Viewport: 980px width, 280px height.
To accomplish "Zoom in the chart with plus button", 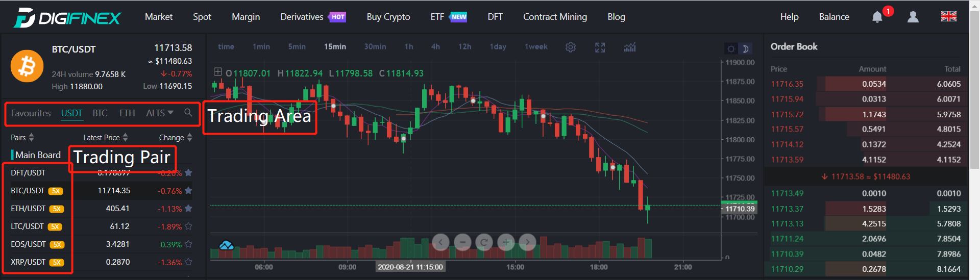I will point(506,242).
